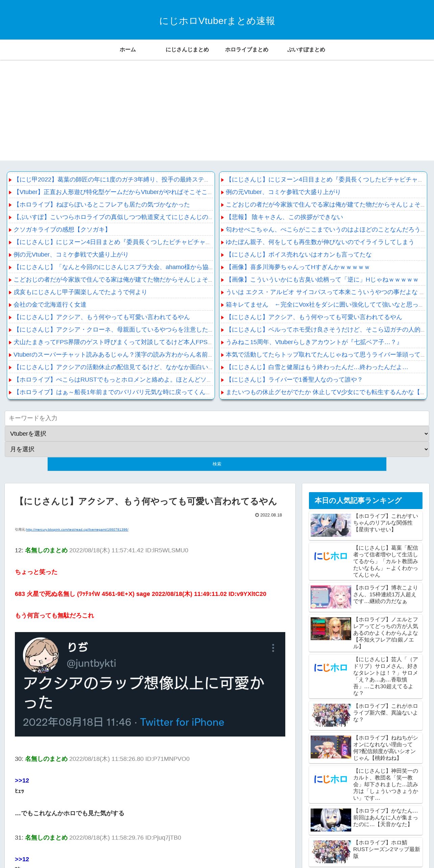Open 戌亥もにじさんじ甲子園楽しんでた headline
The height and width of the screenshot is (868, 434).
(80, 292)
